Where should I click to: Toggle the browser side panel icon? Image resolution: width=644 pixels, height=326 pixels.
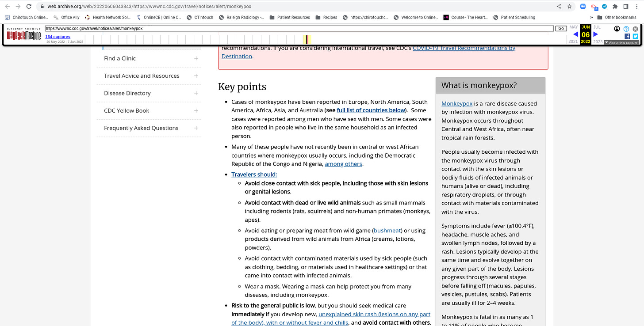626,7
